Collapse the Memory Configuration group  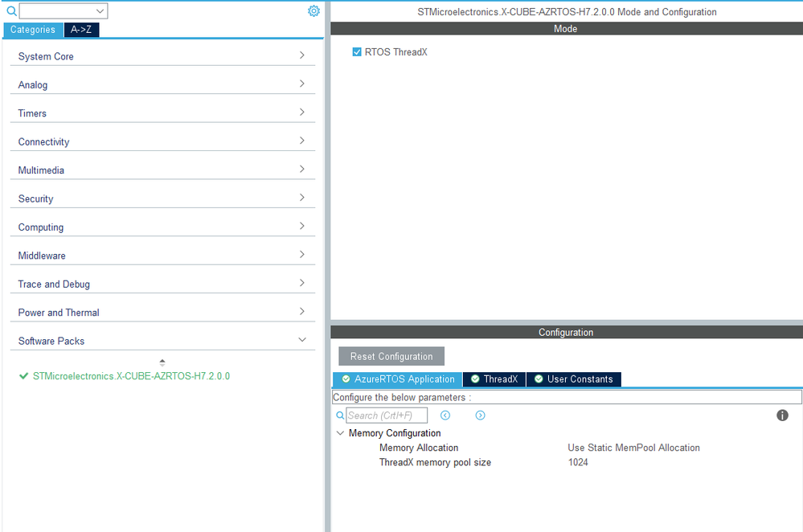(x=340, y=433)
